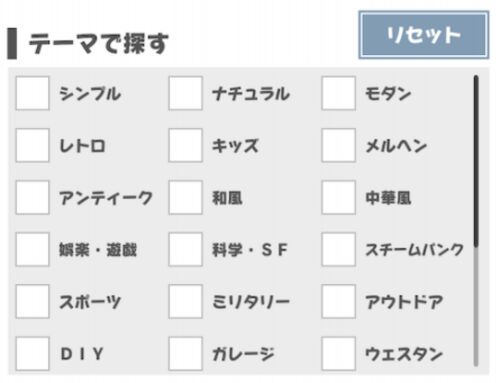Viewport: 500px width, 383px height.
Task: Select the レトロ theme checkbox
Action: (32, 145)
